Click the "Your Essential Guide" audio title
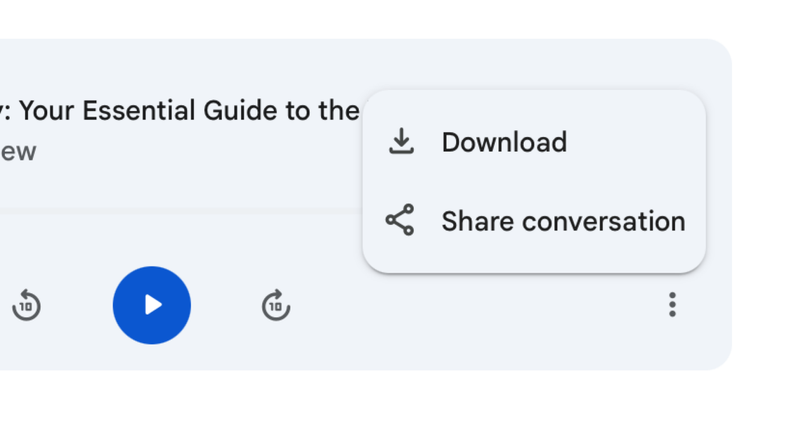The width and height of the screenshot is (800, 440). point(180,111)
